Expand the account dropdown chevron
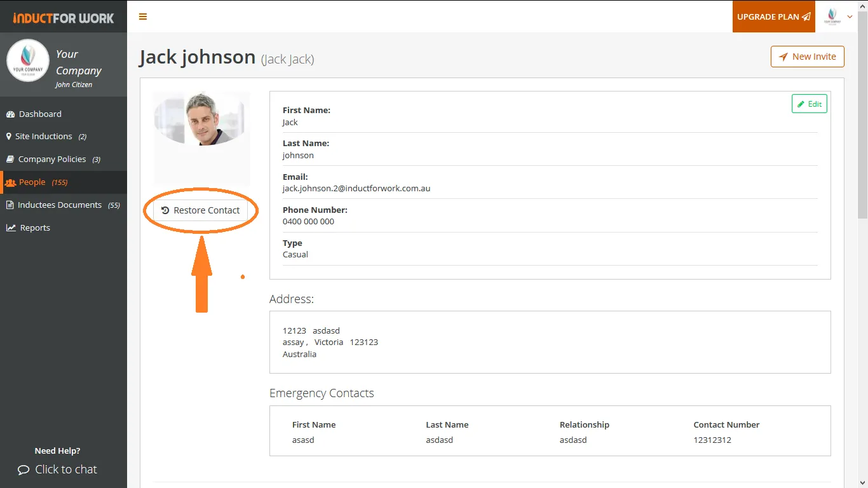The width and height of the screenshot is (868, 488). [850, 17]
